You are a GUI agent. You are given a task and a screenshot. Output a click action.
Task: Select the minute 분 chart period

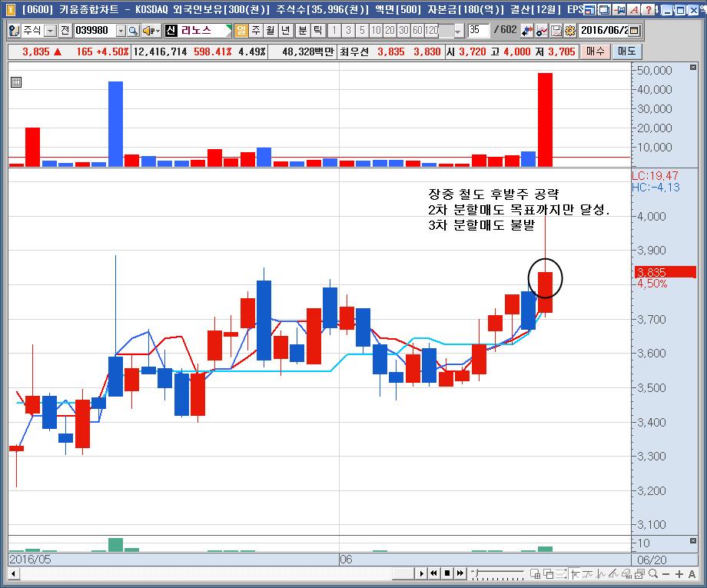[303, 31]
